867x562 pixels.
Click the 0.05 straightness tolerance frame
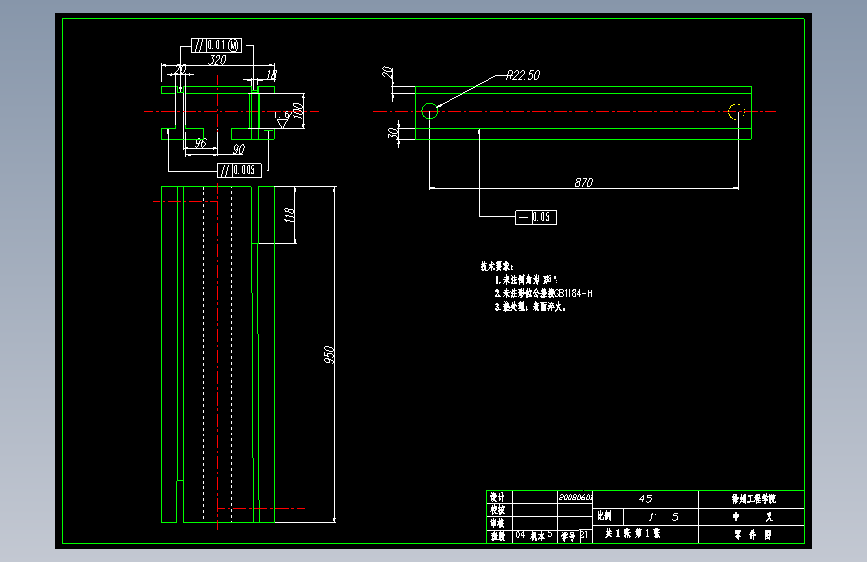click(x=536, y=217)
